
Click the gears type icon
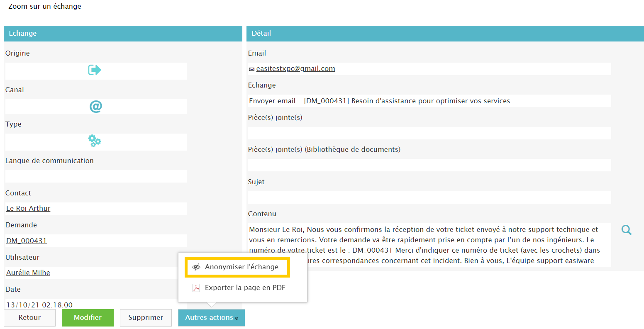[x=95, y=141]
